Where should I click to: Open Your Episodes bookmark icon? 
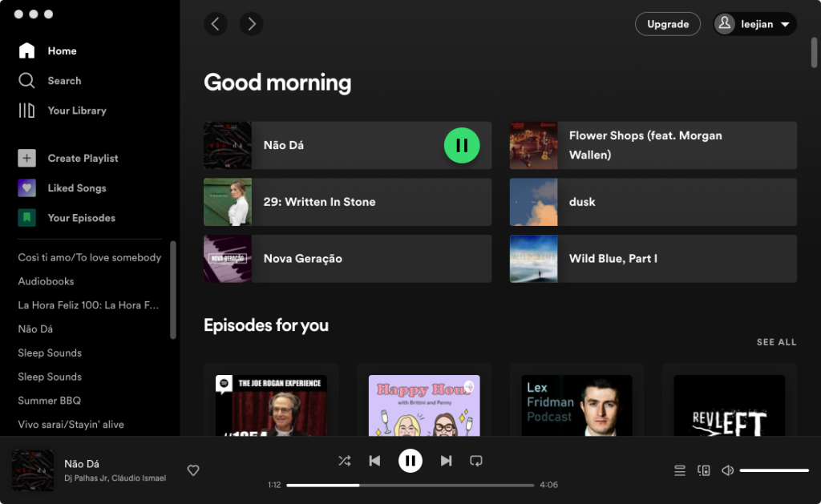pyautogui.click(x=27, y=218)
